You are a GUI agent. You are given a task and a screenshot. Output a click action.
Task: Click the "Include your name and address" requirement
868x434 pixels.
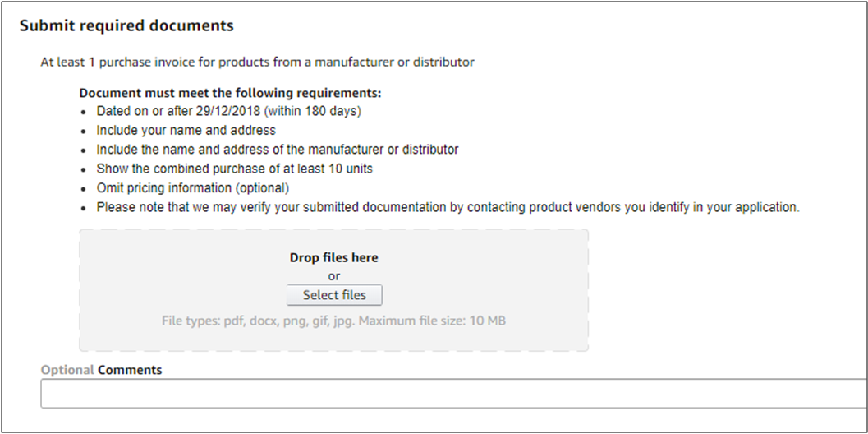pos(186,130)
